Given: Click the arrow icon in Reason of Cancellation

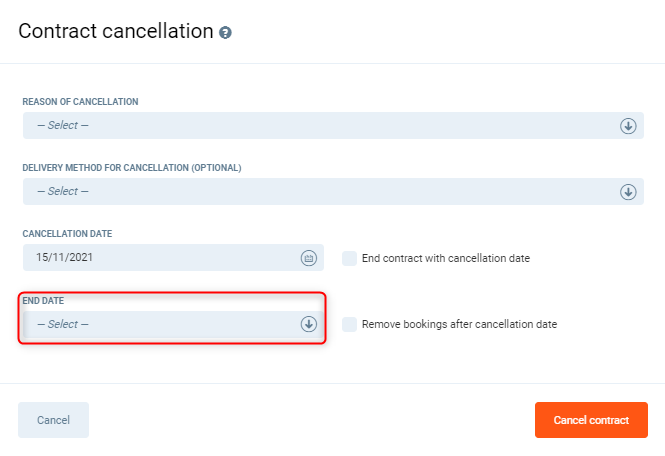Looking at the screenshot, I should click(x=628, y=126).
